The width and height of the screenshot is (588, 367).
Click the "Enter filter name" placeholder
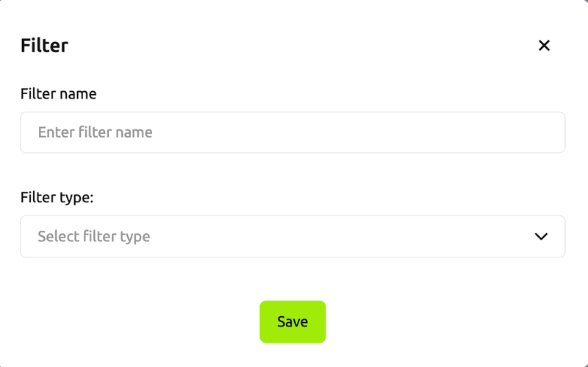[x=95, y=132]
